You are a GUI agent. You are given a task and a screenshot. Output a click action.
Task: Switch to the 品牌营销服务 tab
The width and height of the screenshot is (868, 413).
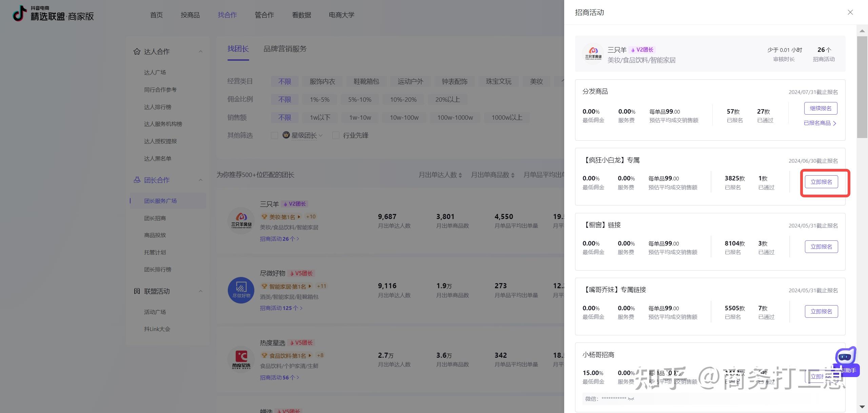click(x=285, y=49)
